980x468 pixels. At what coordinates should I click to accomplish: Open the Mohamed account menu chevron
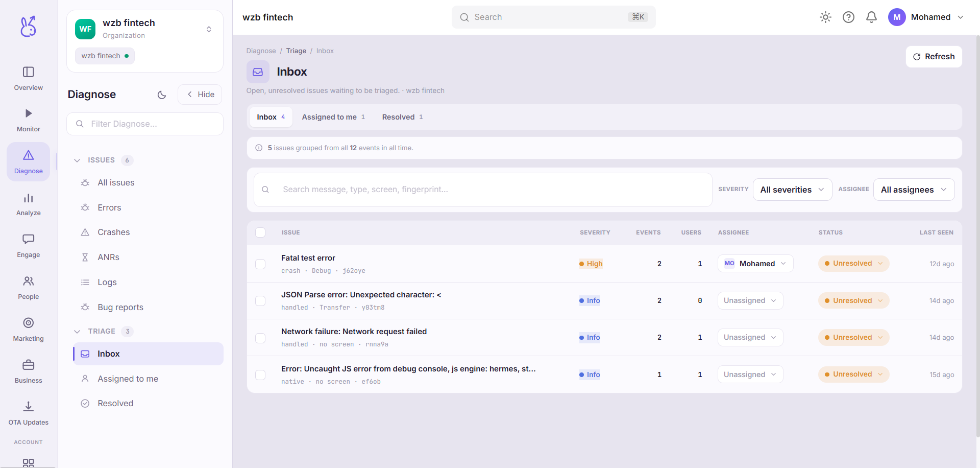pyautogui.click(x=961, y=17)
